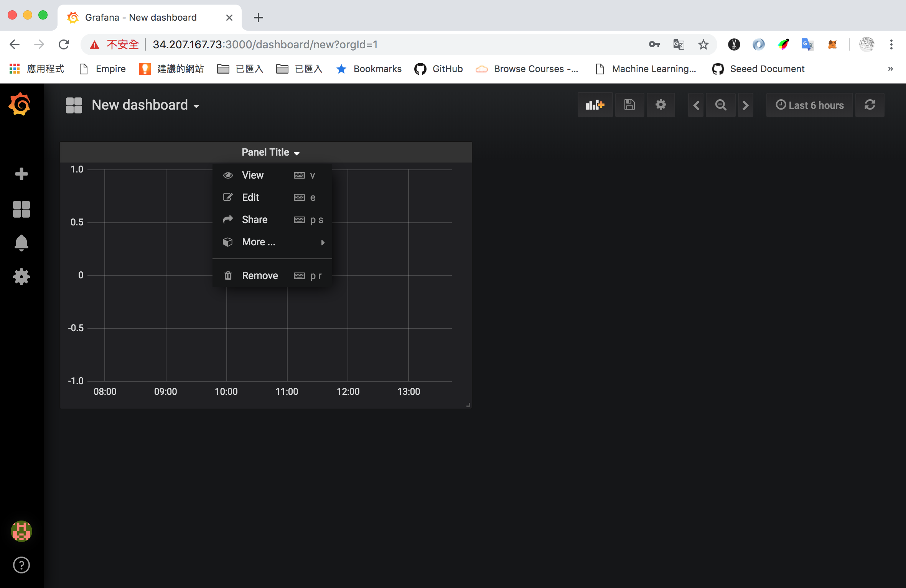Screen dimensions: 906x588
Task: Click the MetaMask fox extension icon
Action: 832,44
